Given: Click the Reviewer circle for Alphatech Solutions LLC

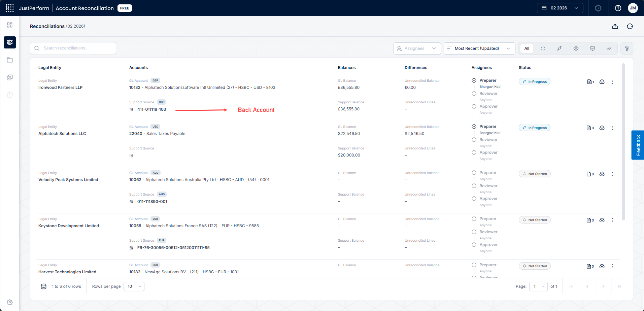Looking at the screenshot, I should pyautogui.click(x=474, y=140).
